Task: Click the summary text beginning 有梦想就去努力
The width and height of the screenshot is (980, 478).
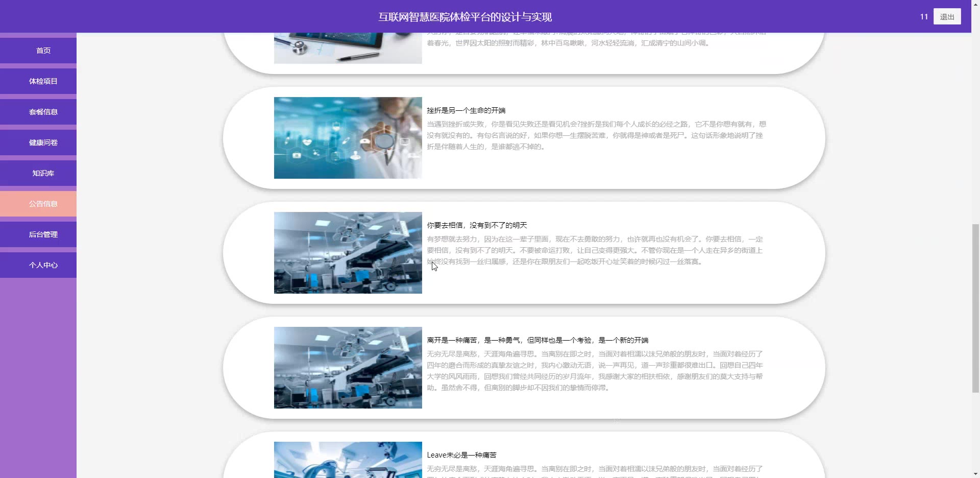Action: (595, 250)
